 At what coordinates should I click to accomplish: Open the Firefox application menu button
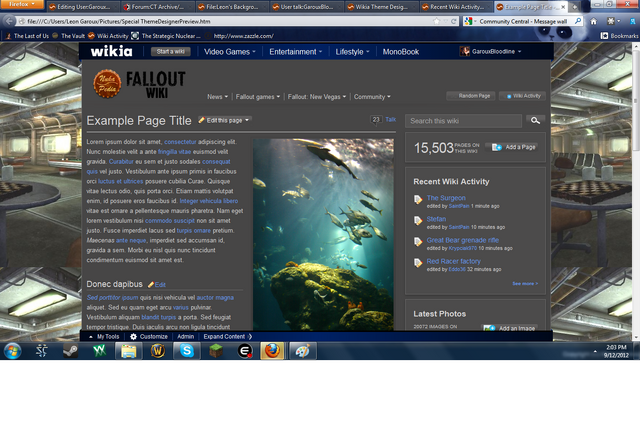[x=22, y=4]
